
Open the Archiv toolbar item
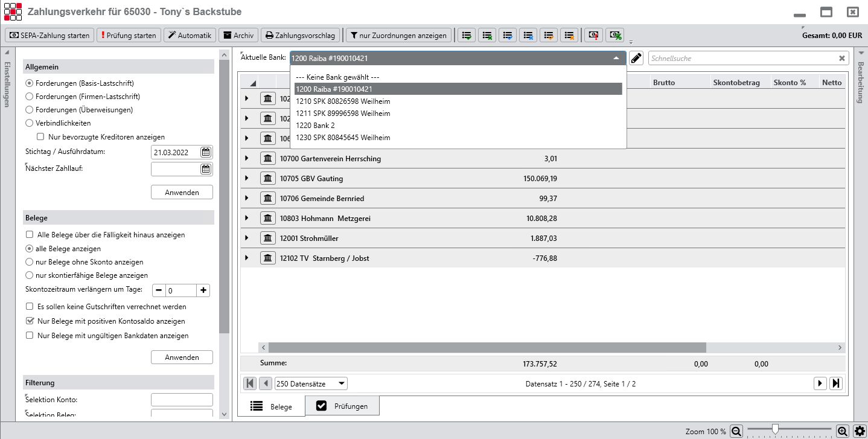tap(238, 35)
